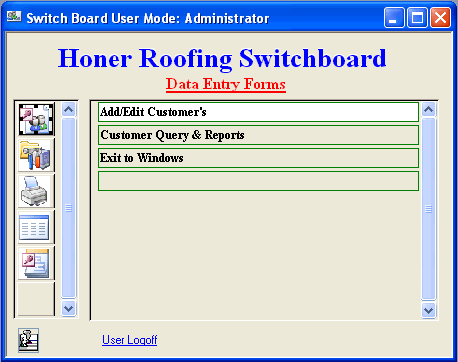458x362 pixels.
Task: Open the Access forms icon in sidebar
Action: click(x=36, y=263)
